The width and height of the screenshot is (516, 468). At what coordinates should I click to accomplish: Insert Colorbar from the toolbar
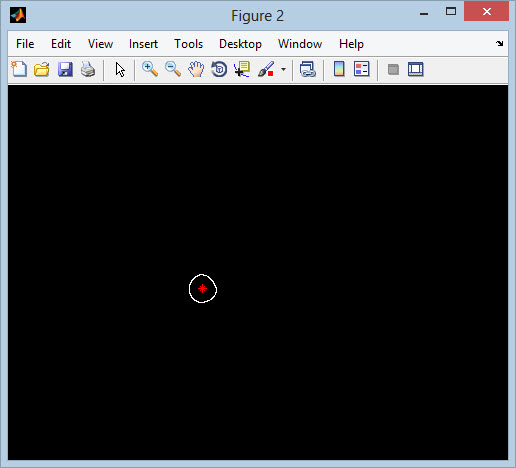[x=339, y=69]
